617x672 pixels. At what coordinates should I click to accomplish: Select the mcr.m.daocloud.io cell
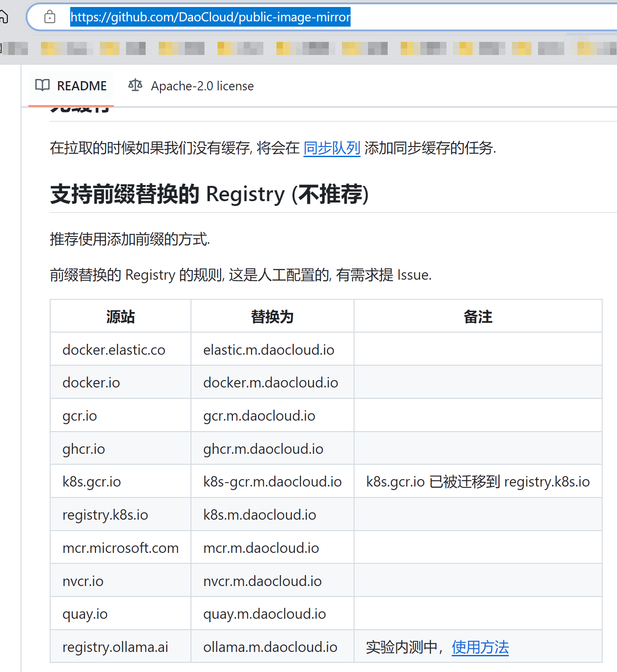(x=272, y=548)
